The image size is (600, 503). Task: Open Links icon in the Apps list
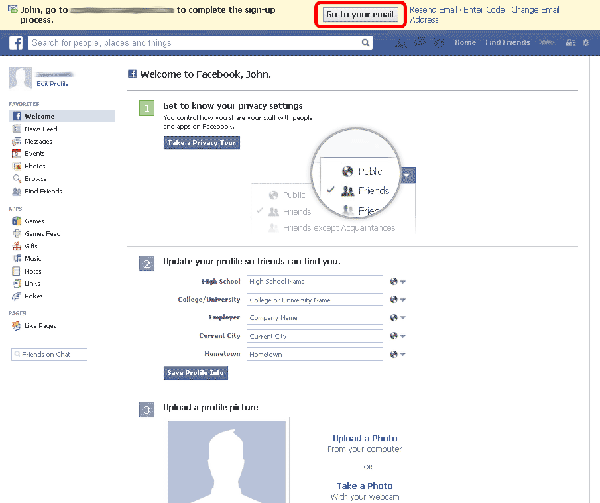(17, 283)
